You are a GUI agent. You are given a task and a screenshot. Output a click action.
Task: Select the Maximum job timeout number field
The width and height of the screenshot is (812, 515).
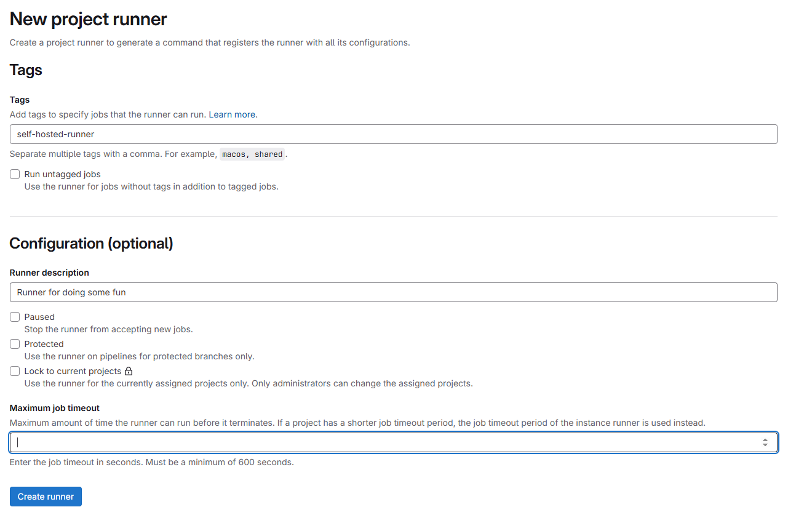(x=381, y=442)
